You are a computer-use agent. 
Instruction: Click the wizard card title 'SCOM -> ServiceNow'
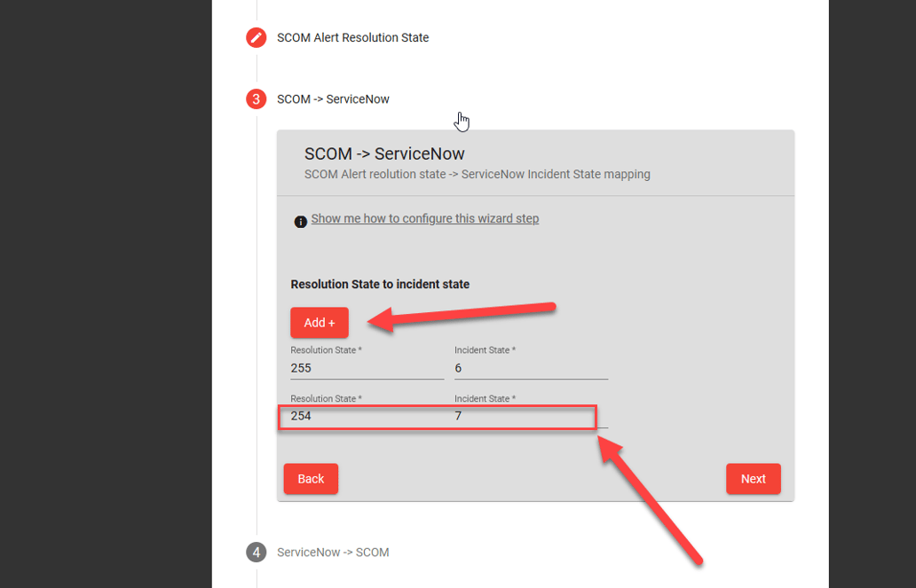click(385, 153)
